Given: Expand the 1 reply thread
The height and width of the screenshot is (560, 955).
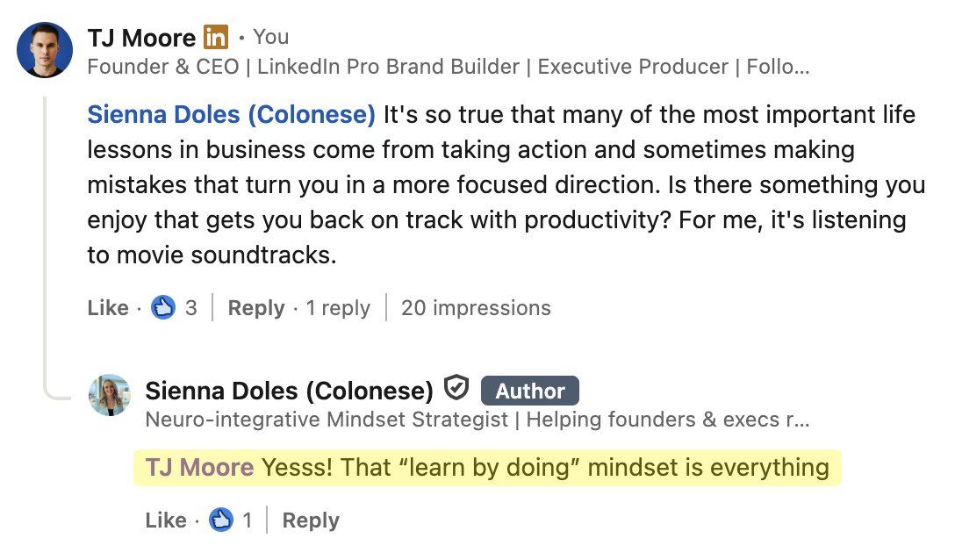Looking at the screenshot, I should pyautogui.click(x=338, y=308).
